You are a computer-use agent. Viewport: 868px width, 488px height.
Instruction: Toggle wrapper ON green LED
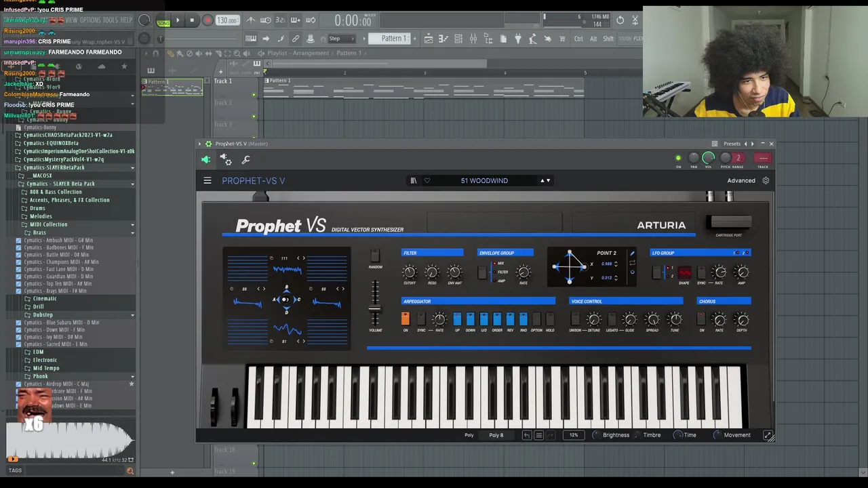(x=678, y=159)
